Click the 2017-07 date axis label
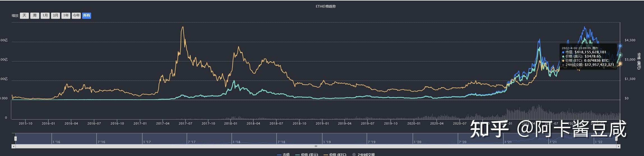644x156 pixels. point(185,123)
